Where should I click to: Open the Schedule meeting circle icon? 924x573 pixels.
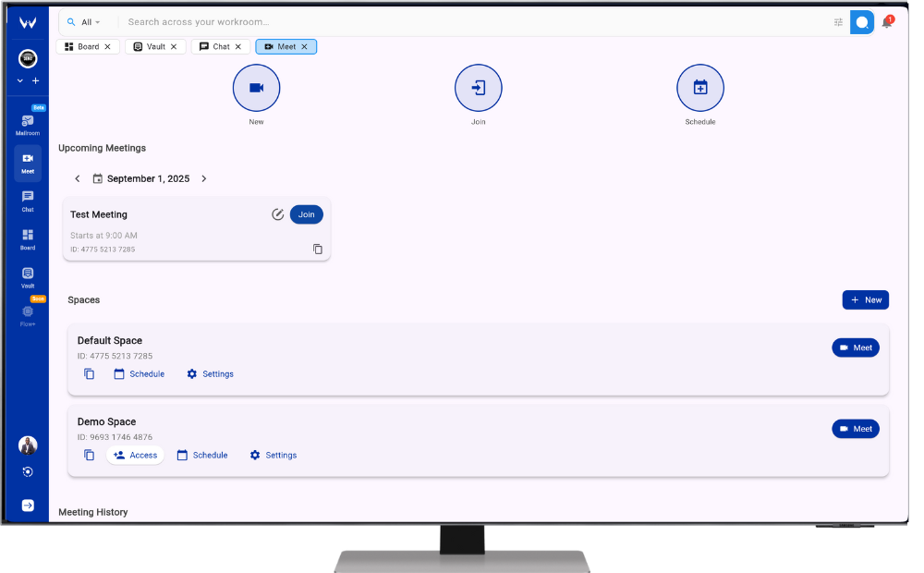[x=699, y=88]
